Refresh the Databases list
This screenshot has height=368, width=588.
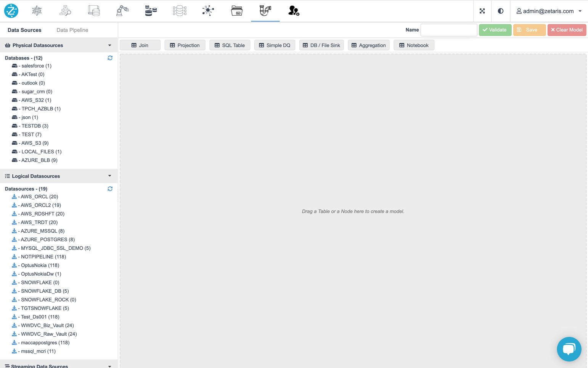[x=110, y=58]
